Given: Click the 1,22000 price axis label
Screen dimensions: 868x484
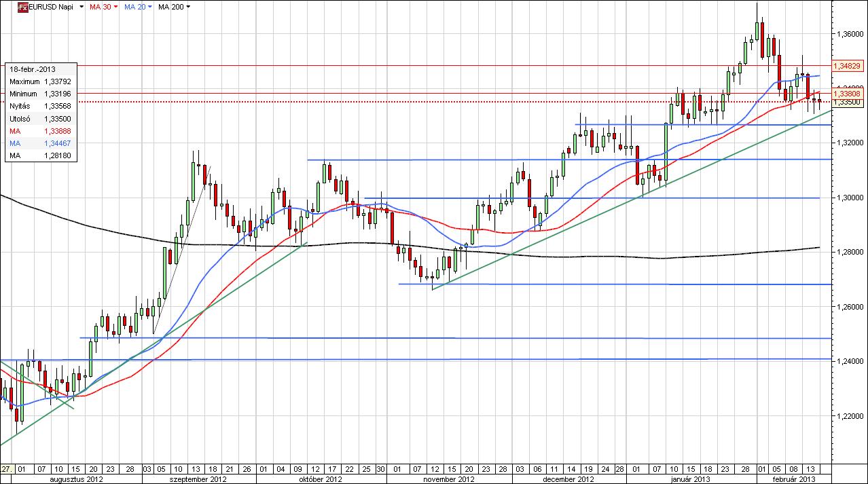Looking at the screenshot, I should 851,417.
